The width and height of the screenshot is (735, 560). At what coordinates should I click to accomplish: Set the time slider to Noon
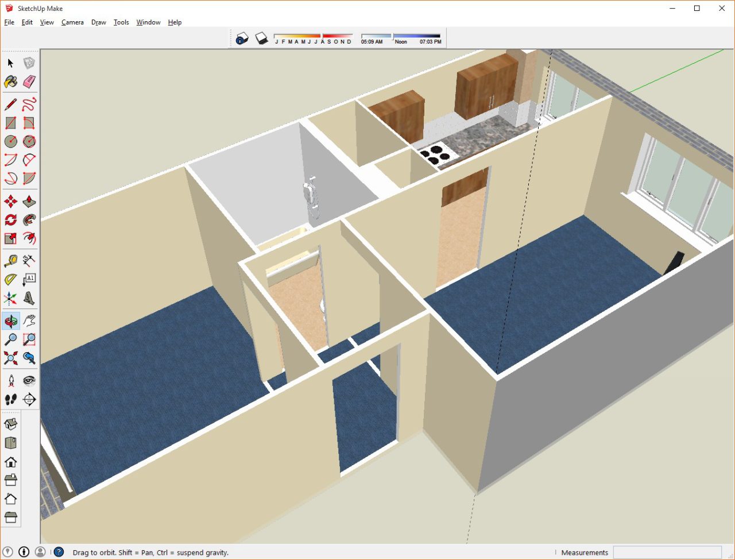[393, 36]
